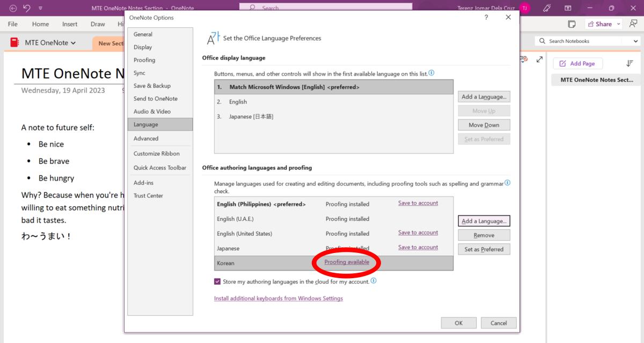Click the 'Proofing available' link for Korean
The height and width of the screenshot is (343, 644).
pyautogui.click(x=346, y=263)
